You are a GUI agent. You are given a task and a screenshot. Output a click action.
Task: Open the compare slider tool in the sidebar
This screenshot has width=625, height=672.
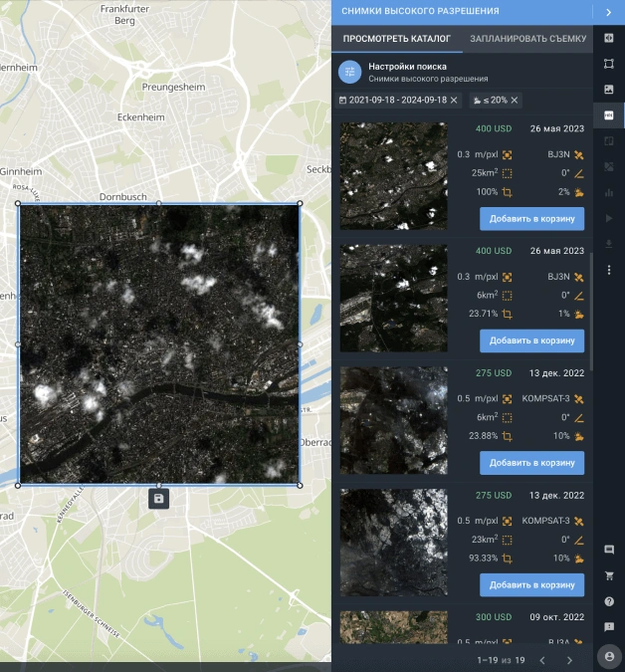[609, 38]
